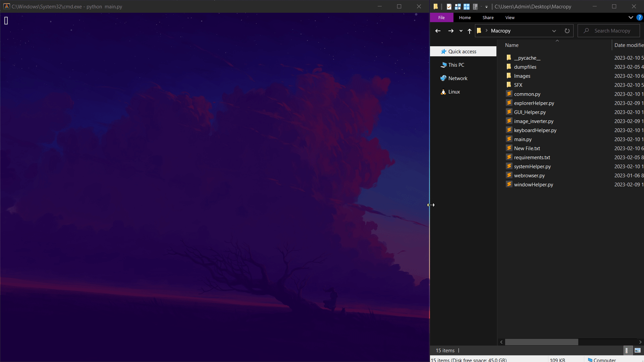The image size is (644, 362).
Task: Select This PC in the navigation pane
Action: coord(456,65)
